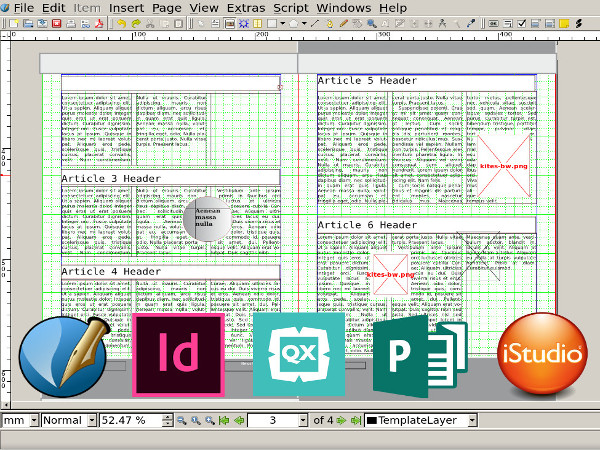
Task: Adjust zoom with the zoom field stepper arrows
Action: [167, 421]
